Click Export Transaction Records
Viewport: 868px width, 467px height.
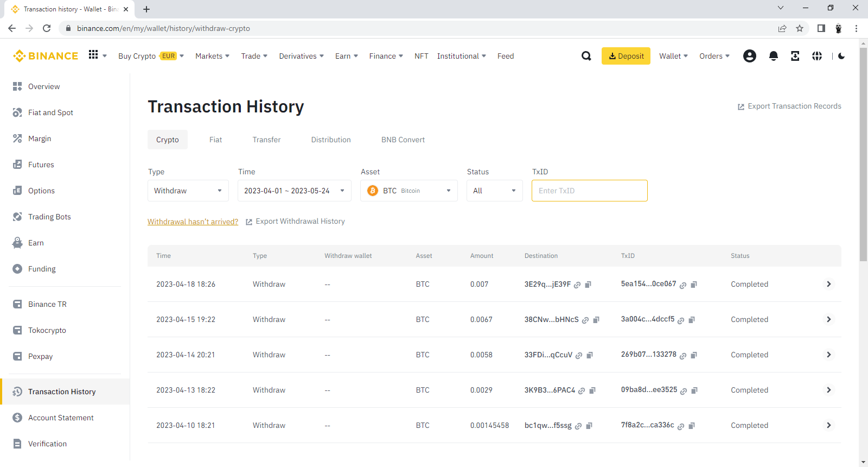pos(789,106)
